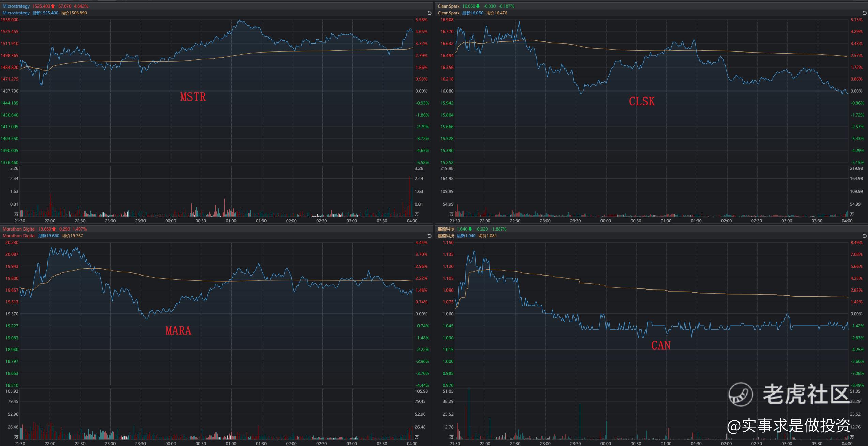Screen dimensions: 868x446
Task: Click the 219.98 left volume axis label
Action: [447, 168]
